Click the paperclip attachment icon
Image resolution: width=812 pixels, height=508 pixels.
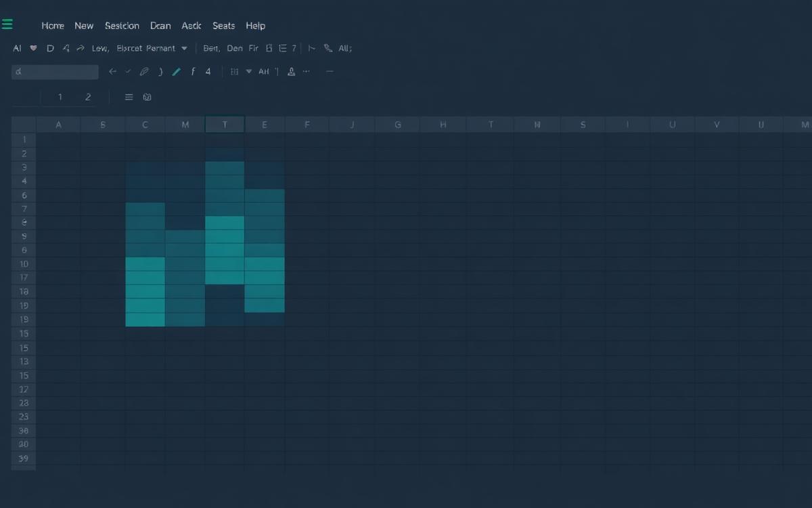144,71
